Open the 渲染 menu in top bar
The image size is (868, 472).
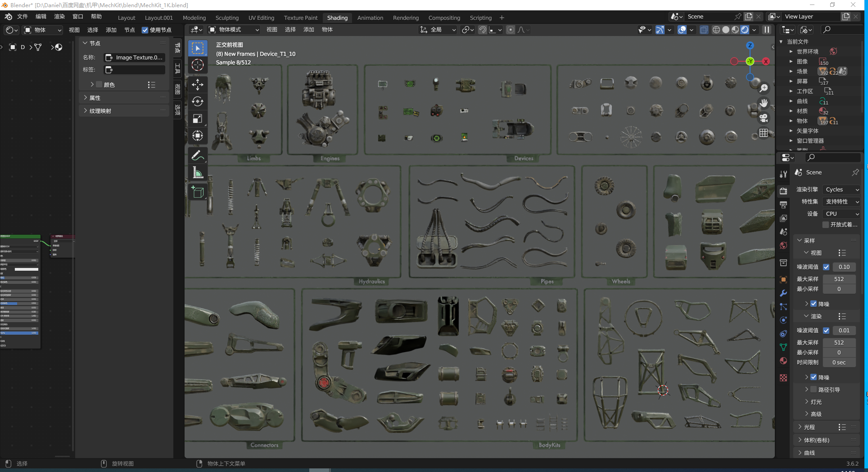coord(59,17)
